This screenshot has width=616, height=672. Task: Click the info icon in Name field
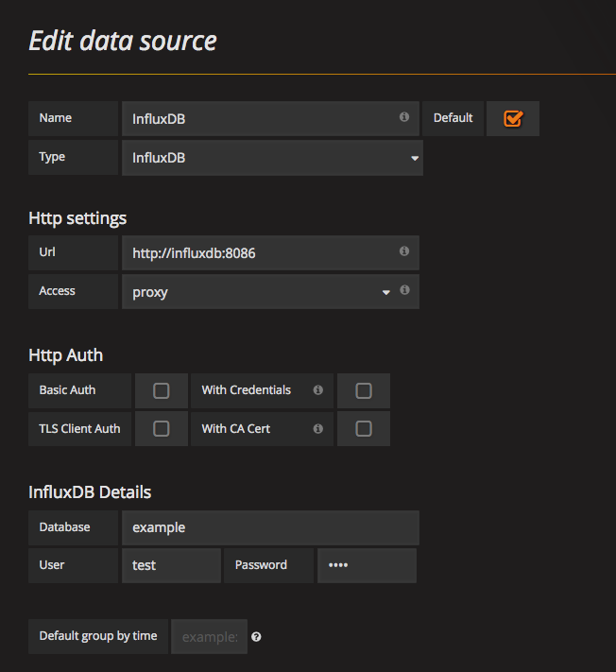(404, 117)
